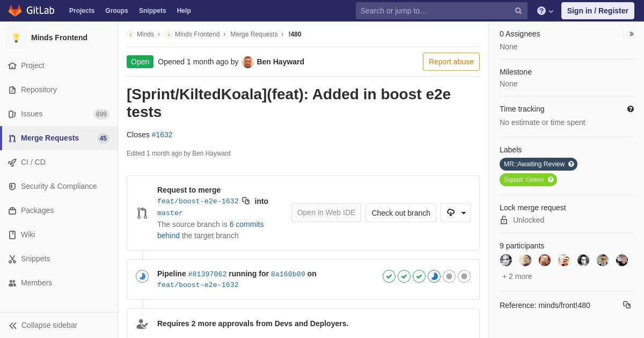The width and height of the screenshot is (644, 338).
Task: Click the first passed pipeline stage icon
Action: click(x=389, y=276)
